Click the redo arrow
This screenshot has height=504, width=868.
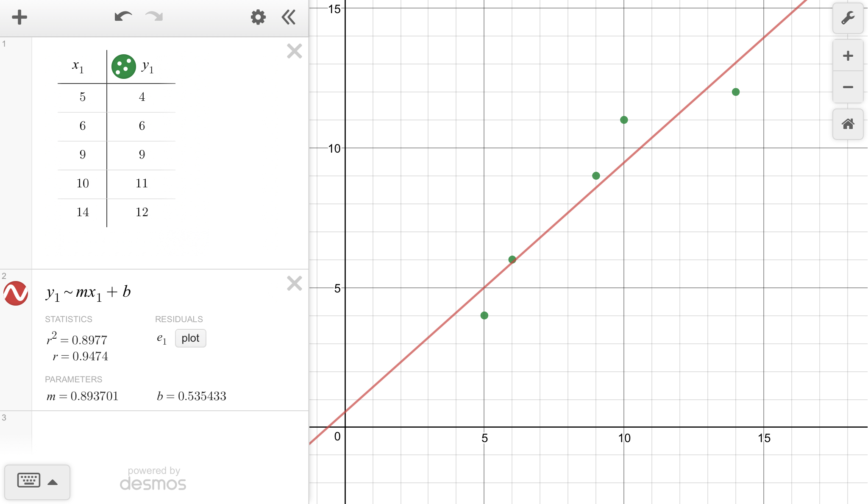click(154, 17)
